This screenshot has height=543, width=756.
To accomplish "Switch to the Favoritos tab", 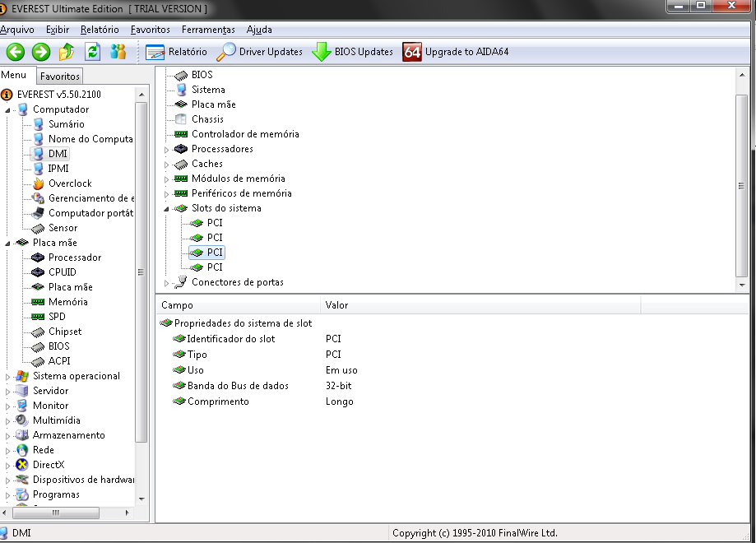I will [x=60, y=77].
